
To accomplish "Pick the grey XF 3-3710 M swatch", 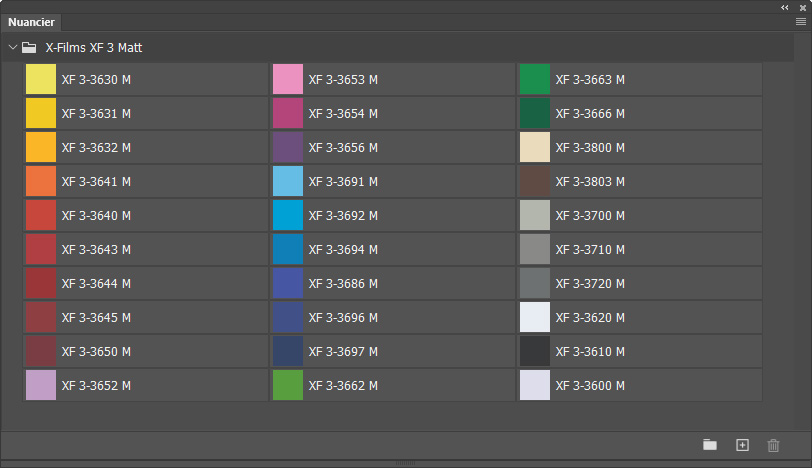I will pos(535,250).
